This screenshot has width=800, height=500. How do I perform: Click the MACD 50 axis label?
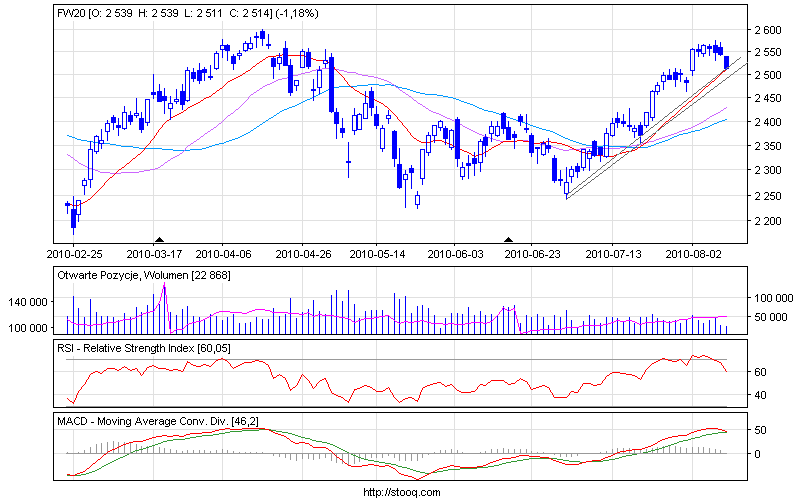pos(760,430)
